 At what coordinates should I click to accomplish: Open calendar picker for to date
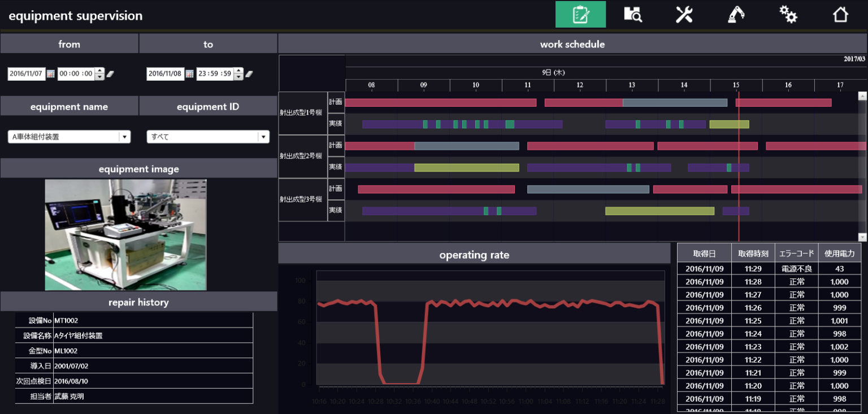[x=189, y=74]
